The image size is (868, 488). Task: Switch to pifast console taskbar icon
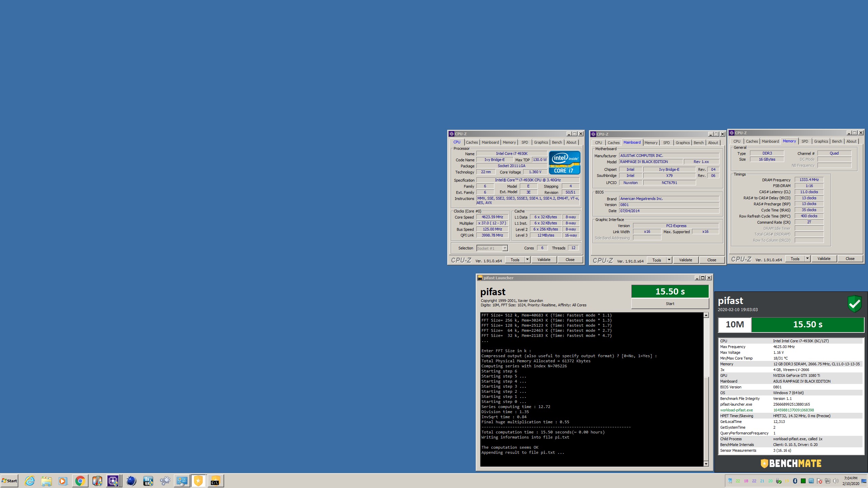215,481
